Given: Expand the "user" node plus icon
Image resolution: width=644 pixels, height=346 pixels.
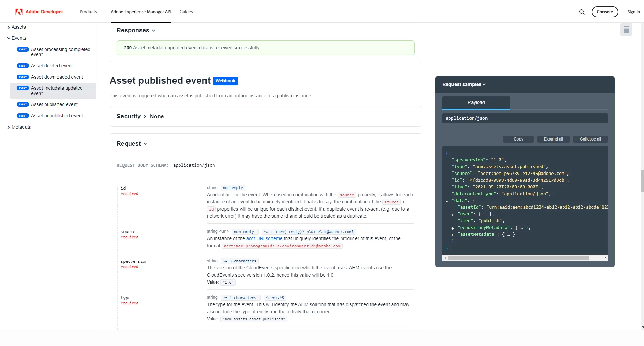Looking at the screenshot, I should [x=453, y=215].
